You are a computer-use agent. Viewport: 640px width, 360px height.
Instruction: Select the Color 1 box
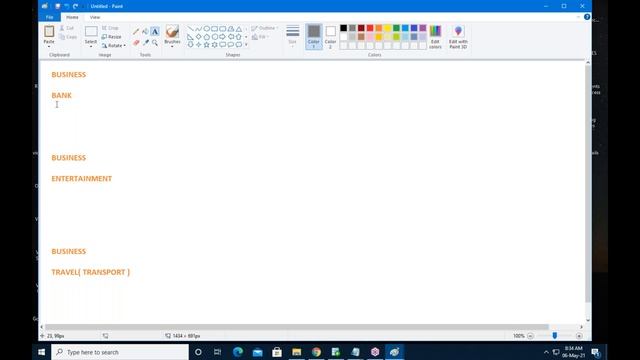314,37
